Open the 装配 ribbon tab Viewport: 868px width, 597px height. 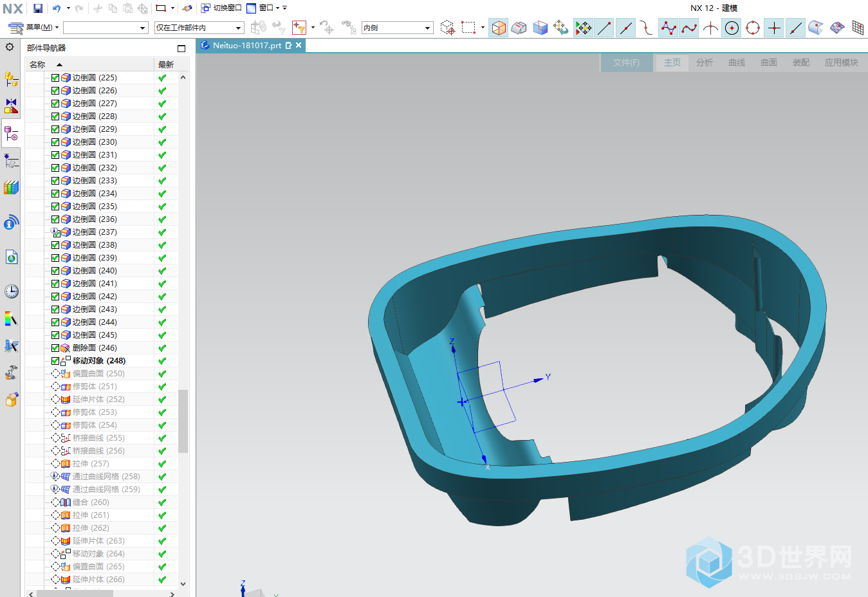[801, 62]
